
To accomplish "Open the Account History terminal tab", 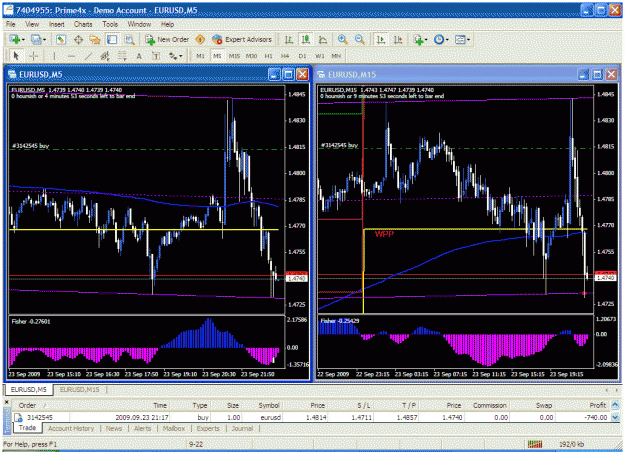I will (71, 428).
